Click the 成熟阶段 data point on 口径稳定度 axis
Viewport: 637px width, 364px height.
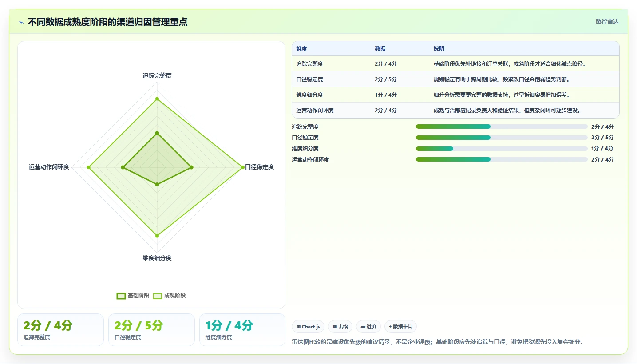242,167
